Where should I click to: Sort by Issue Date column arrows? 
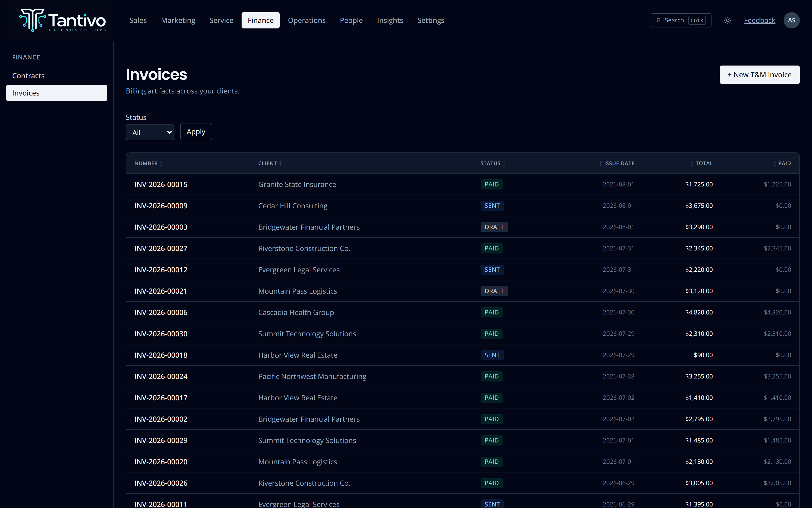pos(600,164)
